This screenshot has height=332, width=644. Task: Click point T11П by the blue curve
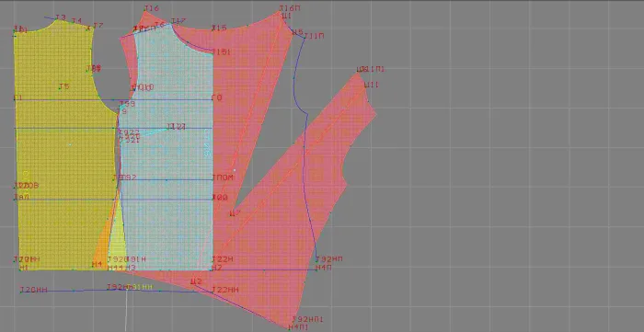(314, 36)
